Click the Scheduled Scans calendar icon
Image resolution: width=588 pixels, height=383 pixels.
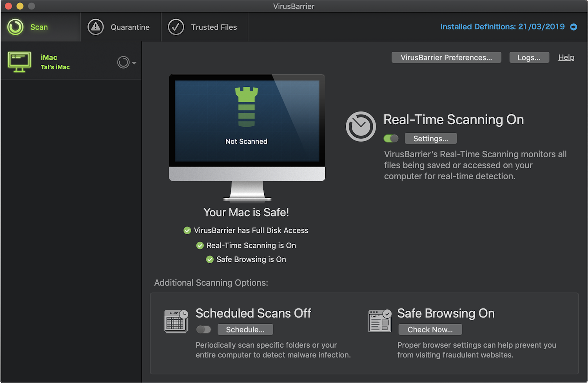tap(176, 321)
